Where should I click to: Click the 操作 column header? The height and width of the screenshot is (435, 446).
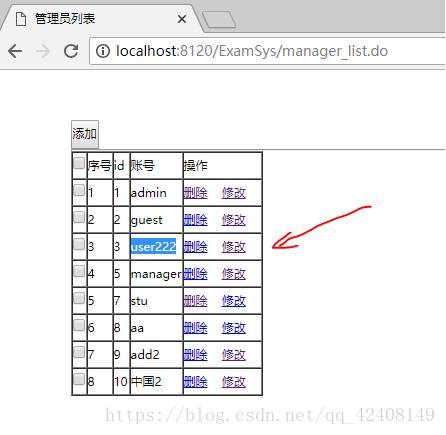coord(222,166)
